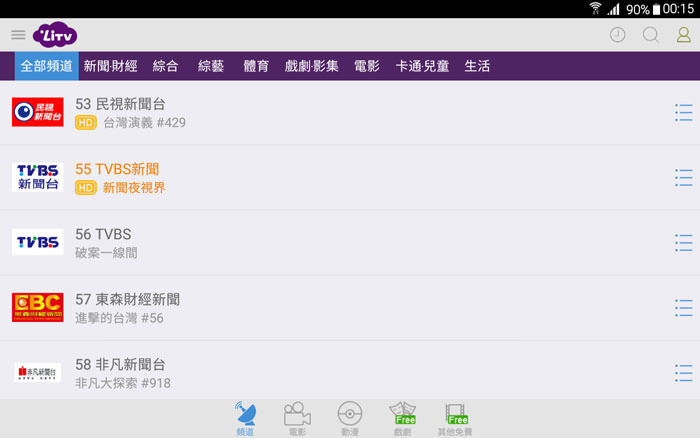Viewport: 700px width, 438px height.
Task: Tap the 東森財經新聞 channel logo thumbnail
Action: click(x=38, y=308)
